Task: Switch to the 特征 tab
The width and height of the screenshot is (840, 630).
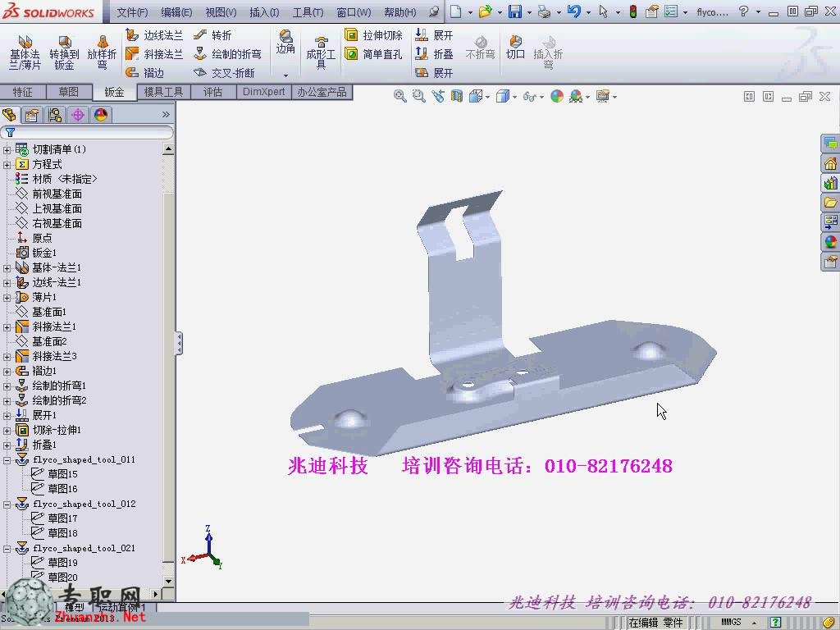Action: [x=22, y=92]
